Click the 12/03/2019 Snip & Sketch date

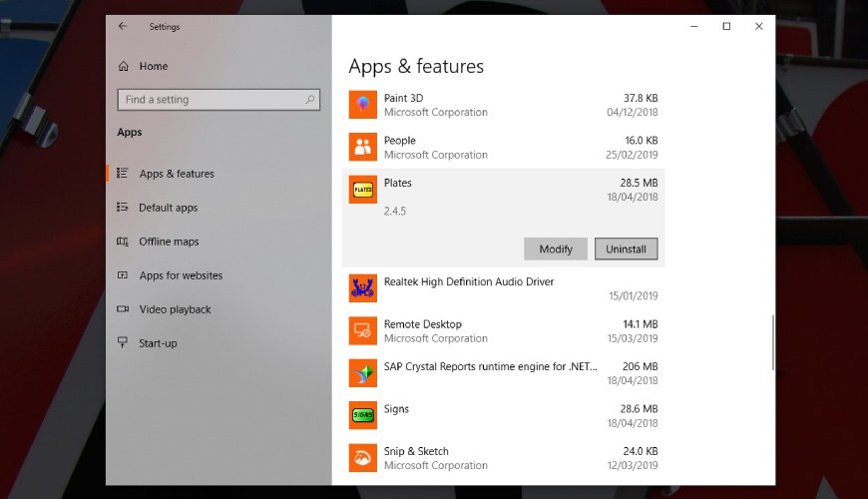(x=633, y=466)
